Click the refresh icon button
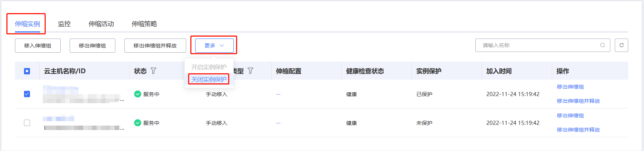 (x=621, y=45)
